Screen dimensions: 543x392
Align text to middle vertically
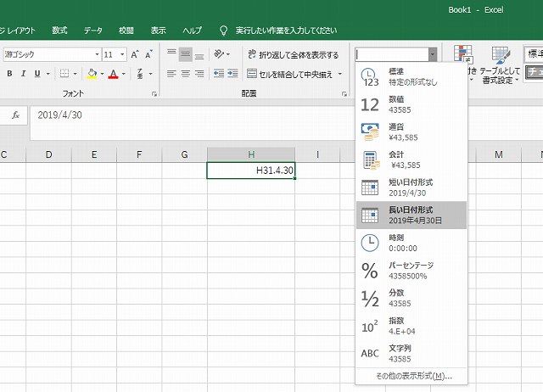tap(185, 54)
